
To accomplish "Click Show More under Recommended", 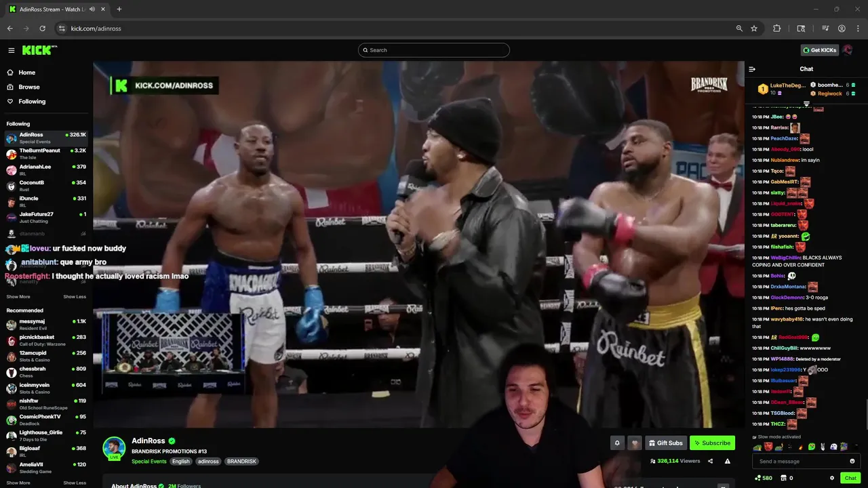I will (x=18, y=483).
